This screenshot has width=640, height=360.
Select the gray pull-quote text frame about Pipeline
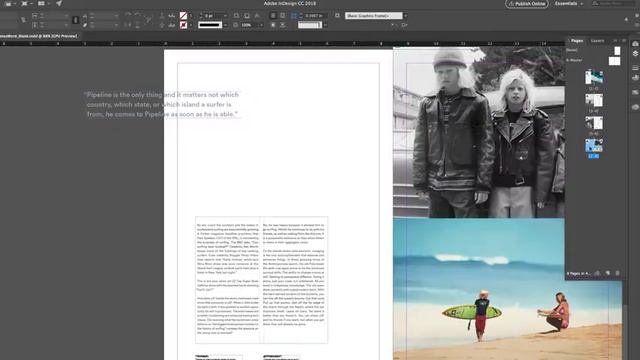tap(162, 104)
